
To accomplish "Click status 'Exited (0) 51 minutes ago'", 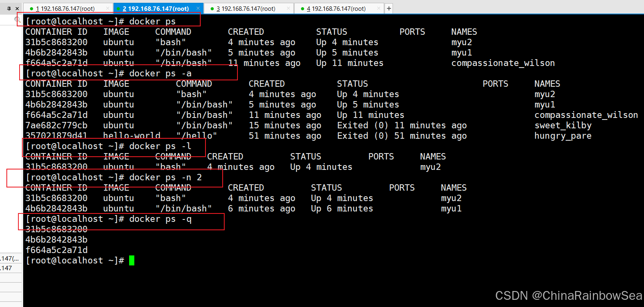I will (x=402, y=136).
